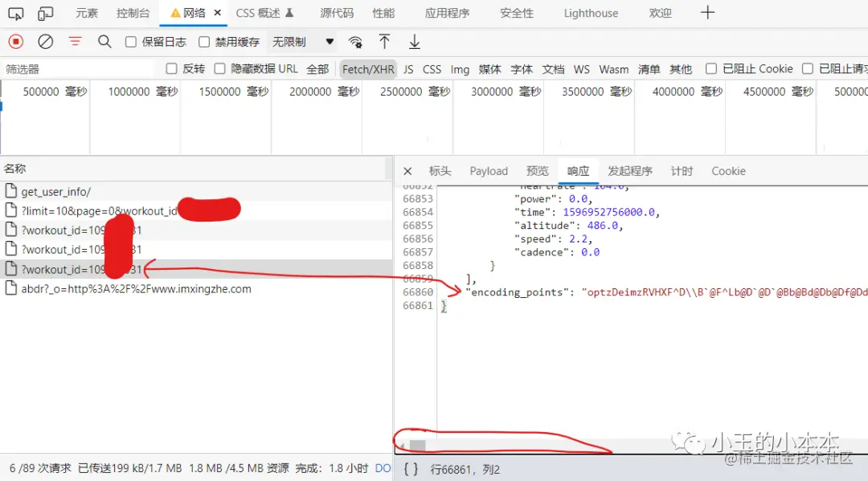Close the request details pane
The height and width of the screenshot is (481, 868).
[x=407, y=171]
